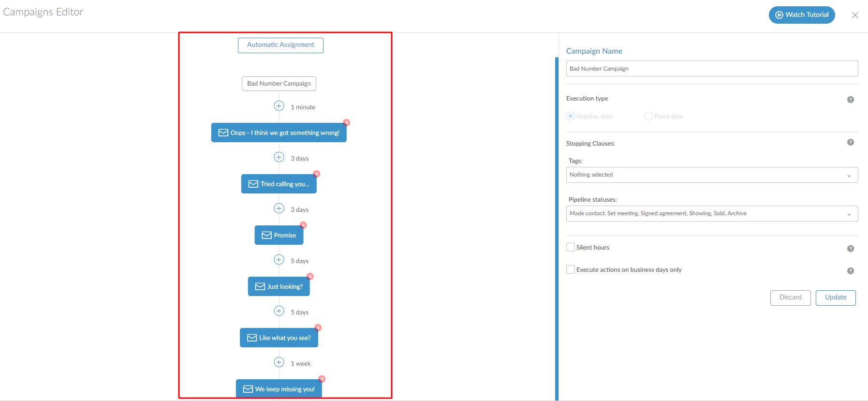This screenshot has height=401, width=868.
Task: Select Fixed date execution type
Action: [648, 116]
